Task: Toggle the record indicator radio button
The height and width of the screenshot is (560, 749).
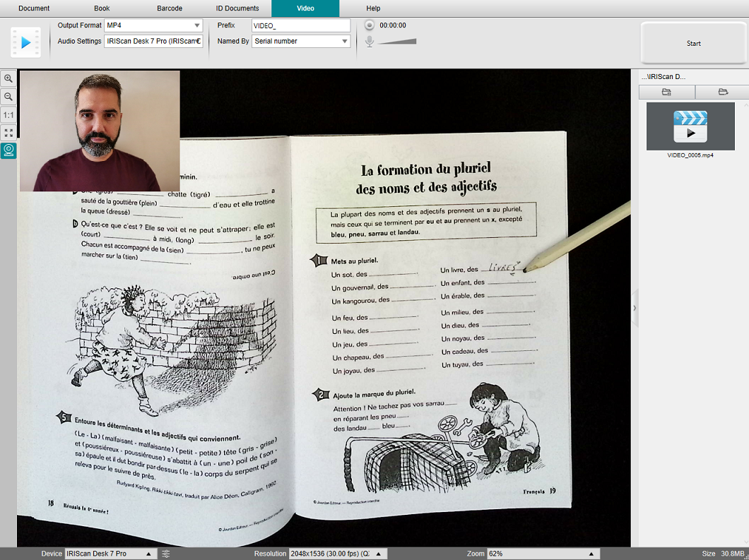Action: (x=370, y=25)
